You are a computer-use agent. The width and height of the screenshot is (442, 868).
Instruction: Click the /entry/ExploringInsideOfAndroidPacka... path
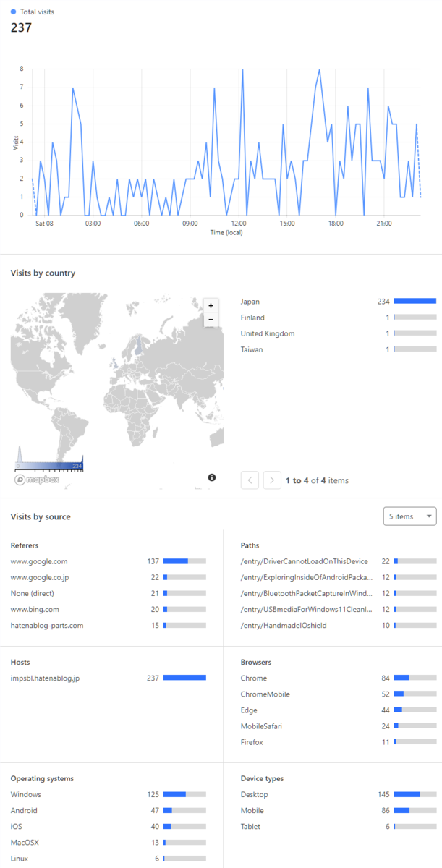339,577
